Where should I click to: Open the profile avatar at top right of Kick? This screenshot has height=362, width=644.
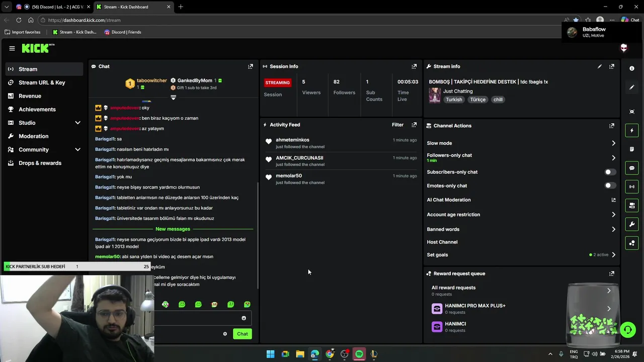(x=624, y=48)
